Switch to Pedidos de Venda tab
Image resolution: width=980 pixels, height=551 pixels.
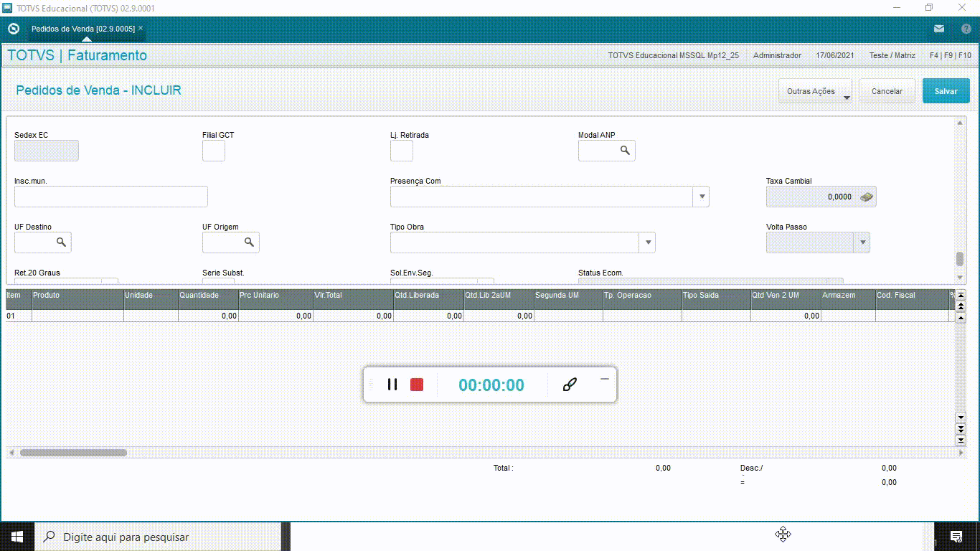pyautogui.click(x=83, y=29)
